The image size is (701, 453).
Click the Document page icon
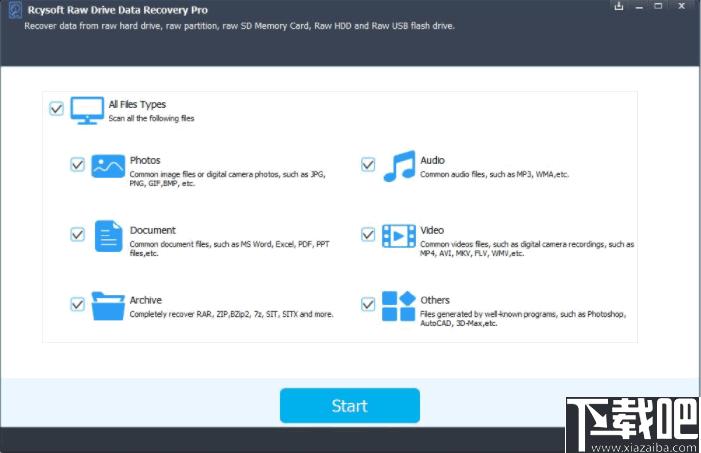point(109,236)
